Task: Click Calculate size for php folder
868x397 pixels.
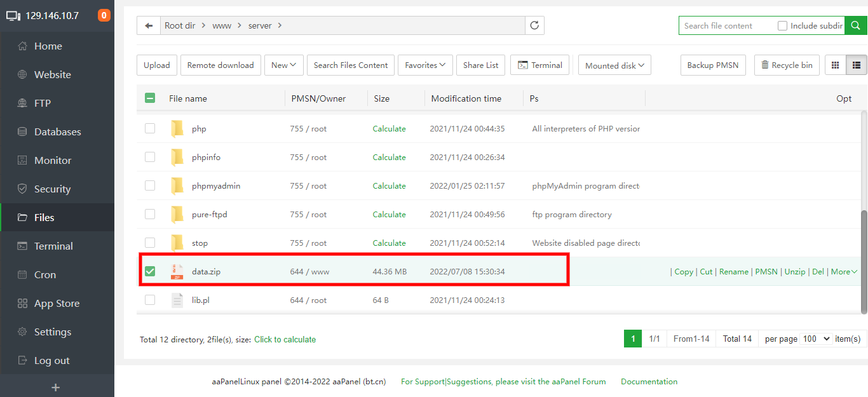Action: [x=389, y=128]
